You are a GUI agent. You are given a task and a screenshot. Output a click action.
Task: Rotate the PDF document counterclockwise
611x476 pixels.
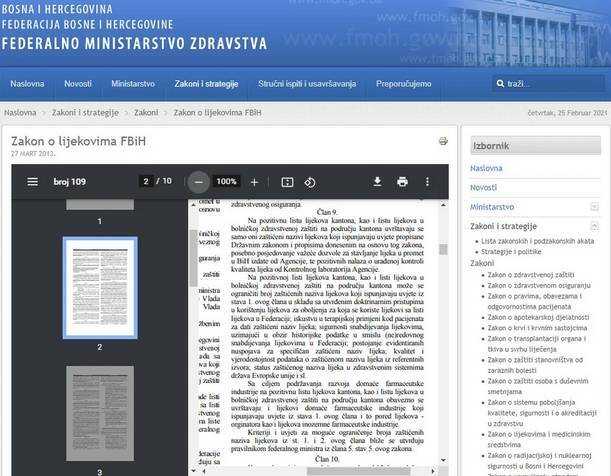click(310, 182)
